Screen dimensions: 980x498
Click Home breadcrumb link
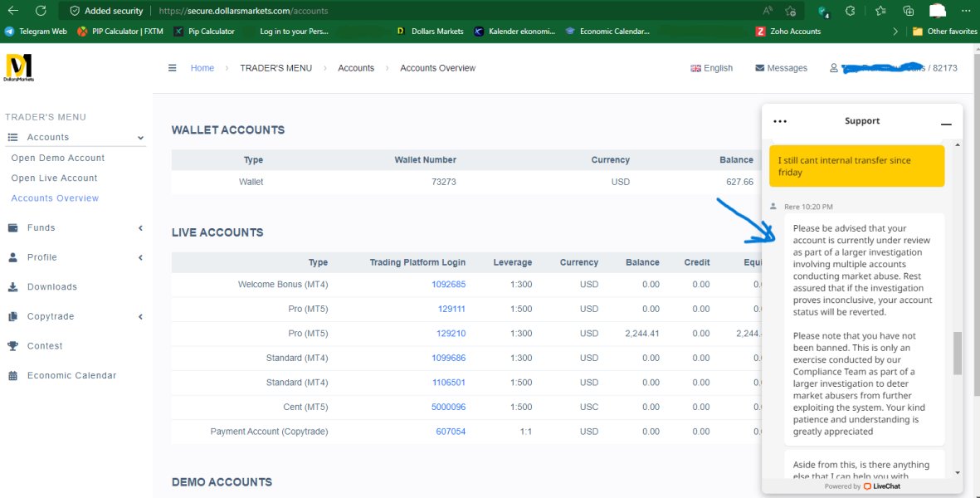[202, 68]
